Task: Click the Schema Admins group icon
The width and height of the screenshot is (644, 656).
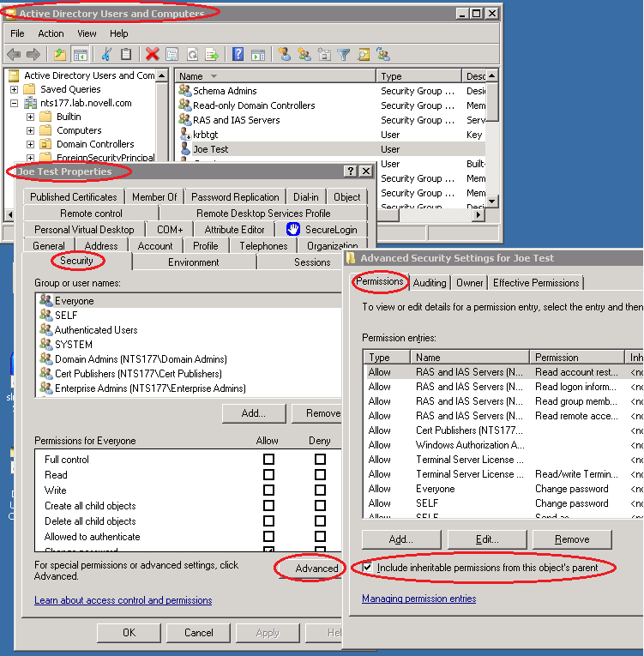Action: tap(184, 90)
